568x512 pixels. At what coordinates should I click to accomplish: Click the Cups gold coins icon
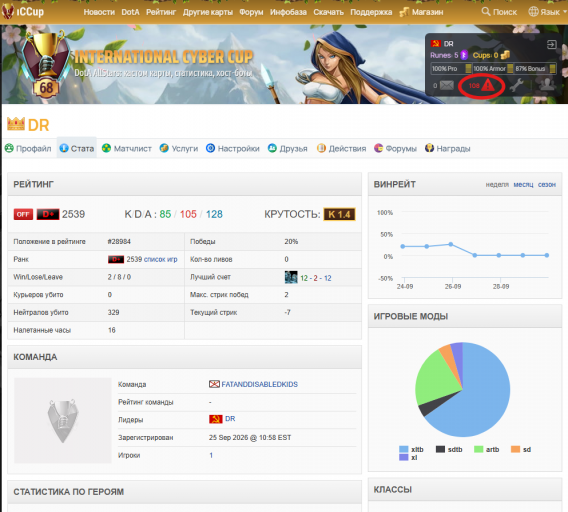(505, 55)
